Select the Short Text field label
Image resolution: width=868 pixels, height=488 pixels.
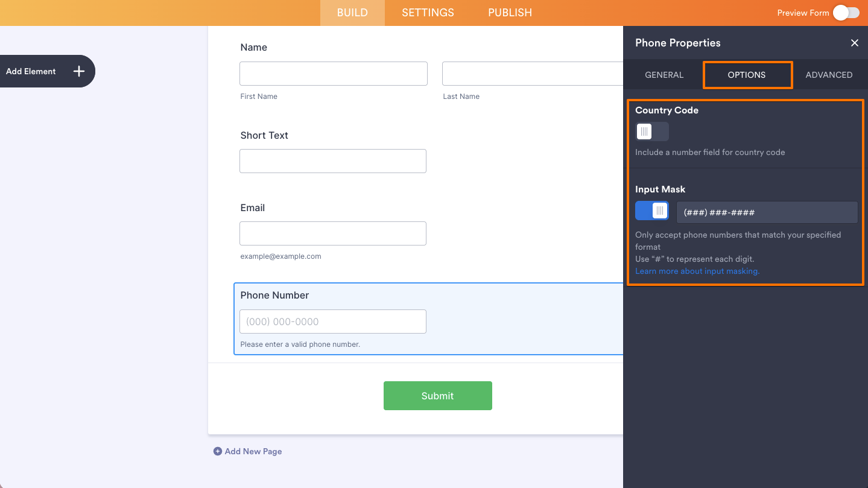[264, 135]
